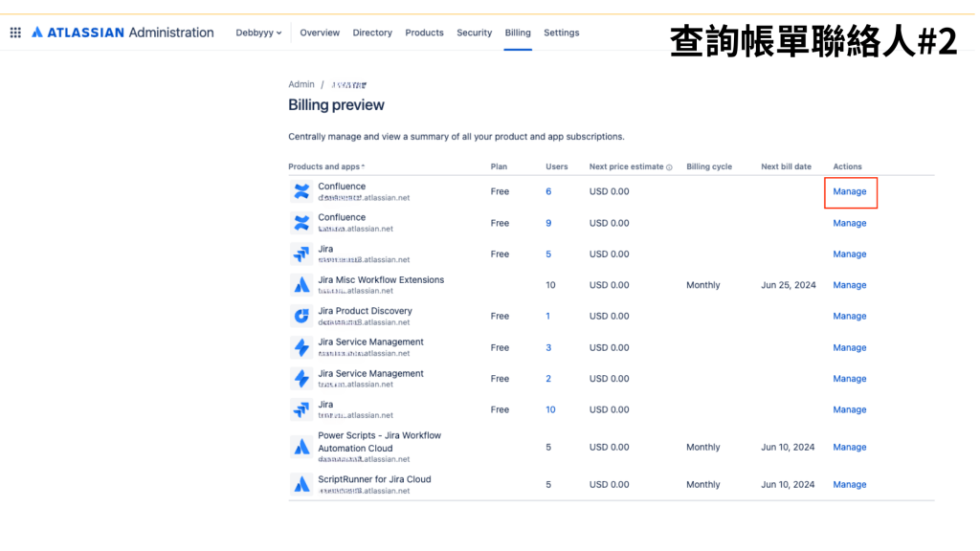Click Manage for Jira Product Discovery

click(850, 316)
